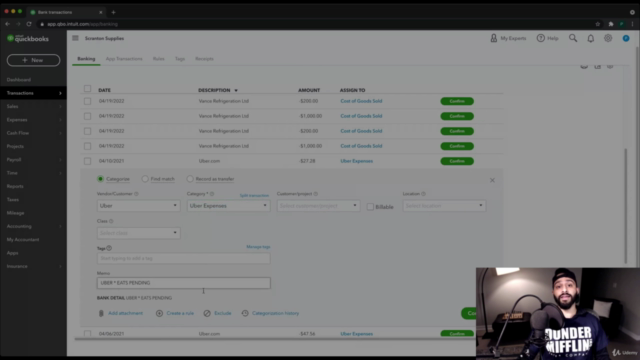Viewport: 640px width, 360px height.
Task: Open Reports in the sidebar
Action: tap(15, 186)
